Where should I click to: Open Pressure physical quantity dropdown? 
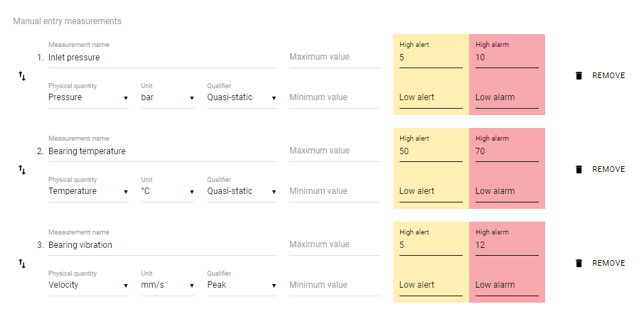(88, 97)
